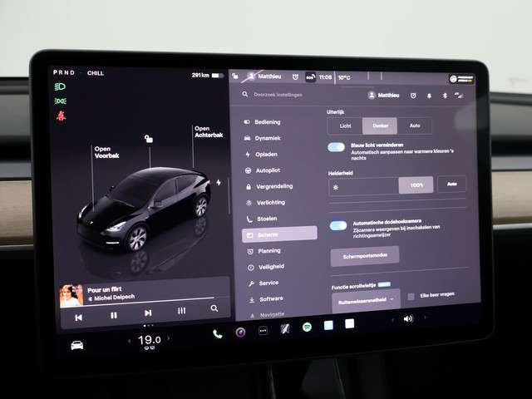Pause the currently playing song
This screenshot has height=399, width=532.
(x=114, y=315)
